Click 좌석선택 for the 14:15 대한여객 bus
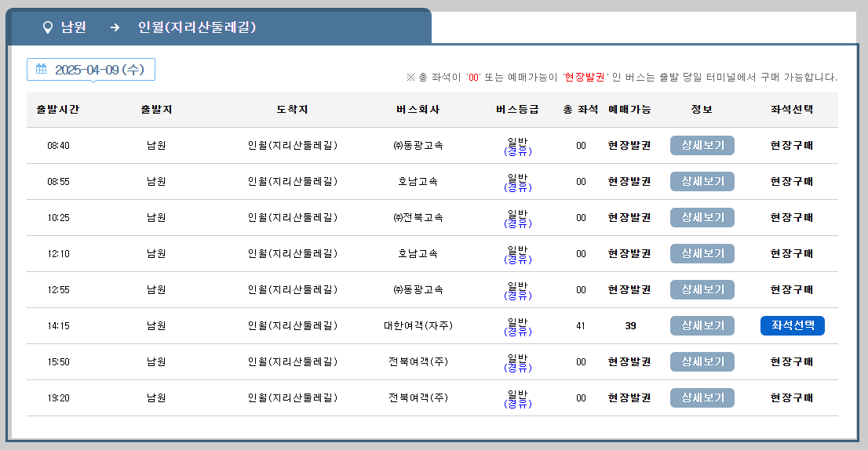 (792, 325)
